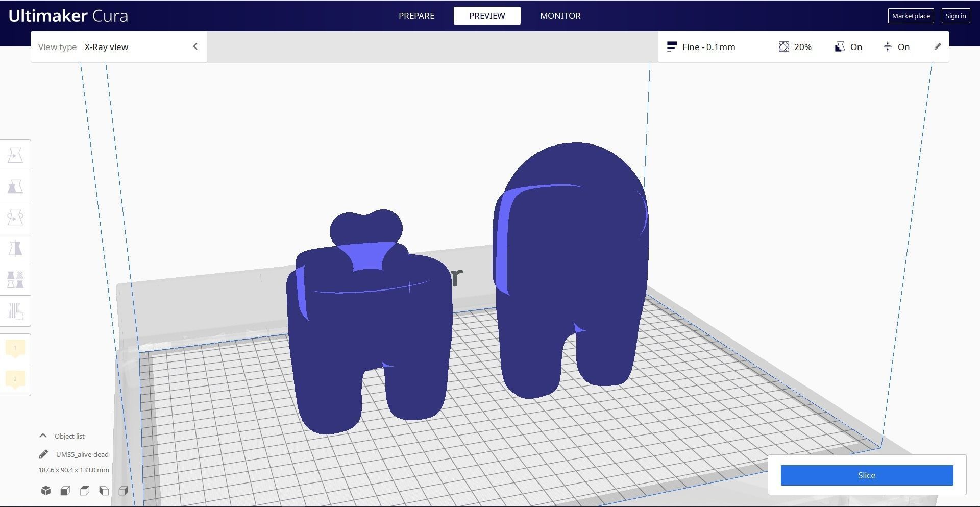Click the blue Slice button
The height and width of the screenshot is (507, 980).
point(867,475)
